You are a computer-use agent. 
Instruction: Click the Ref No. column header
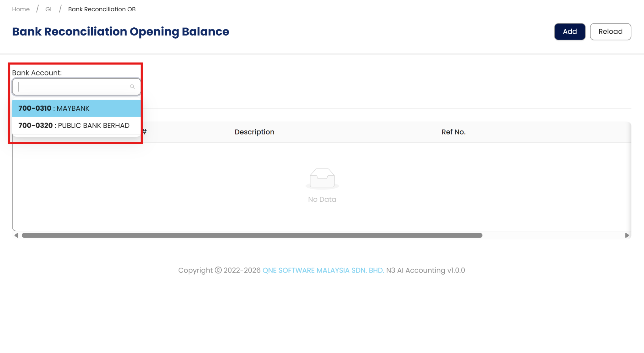coord(453,132)
